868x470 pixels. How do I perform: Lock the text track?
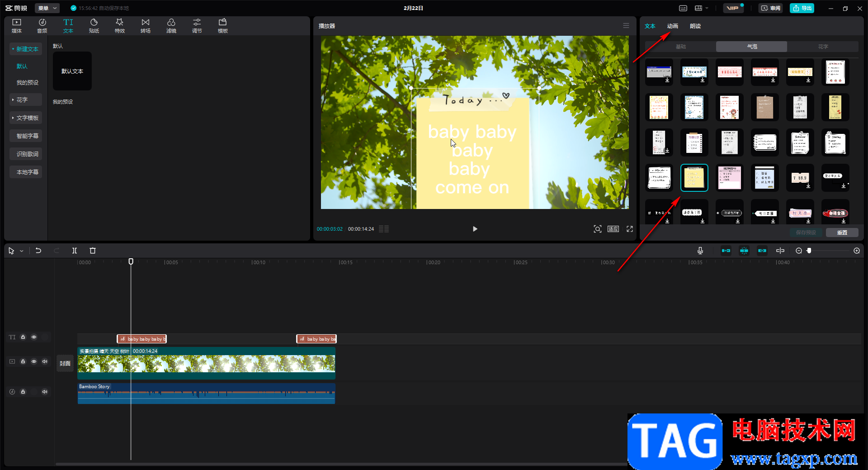[23, 337]
